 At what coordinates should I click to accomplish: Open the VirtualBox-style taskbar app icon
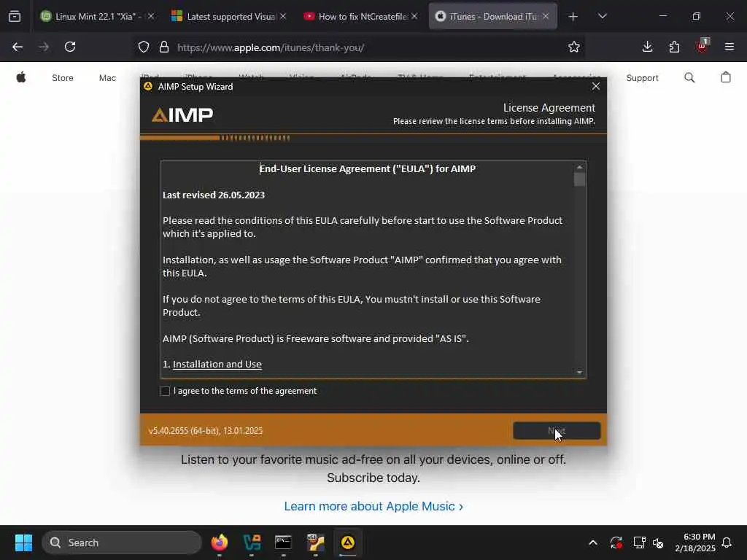tap(252, 542)
